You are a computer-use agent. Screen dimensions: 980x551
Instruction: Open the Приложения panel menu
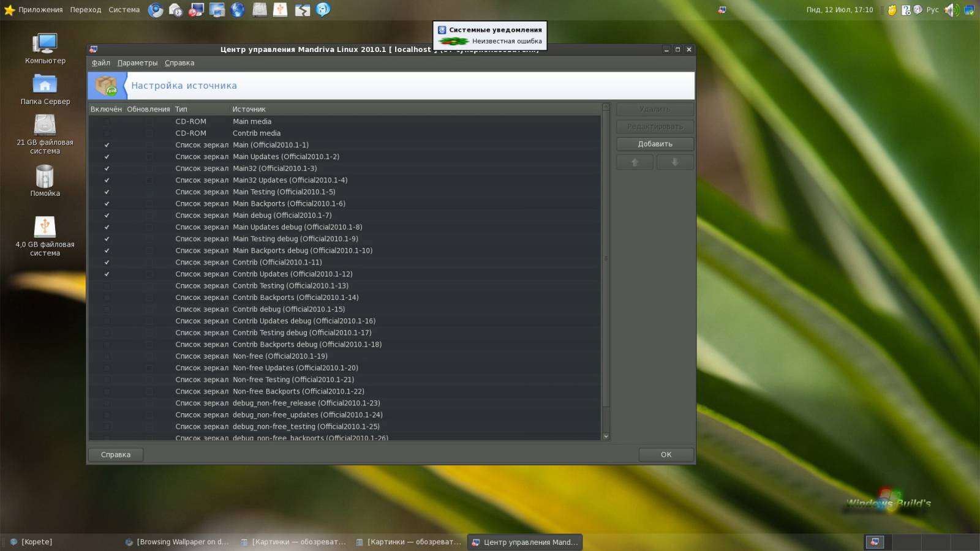[x=40, y=10]
